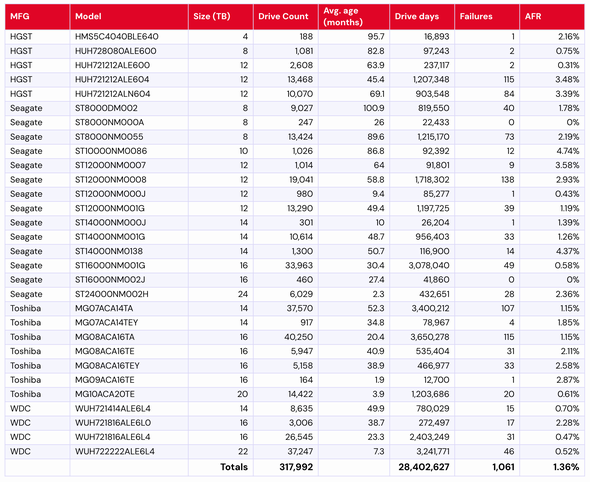
Task: Click the Drive Count header cell
Action: (x=286, y=17)
